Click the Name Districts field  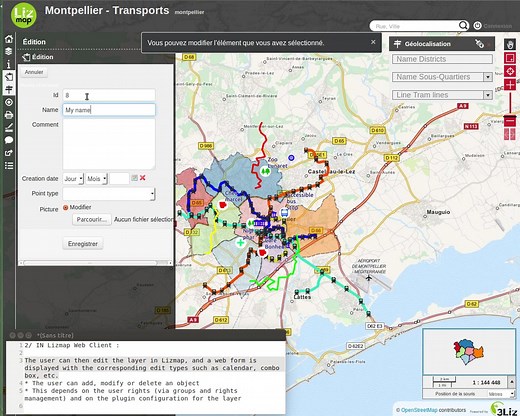click(442, 59)
